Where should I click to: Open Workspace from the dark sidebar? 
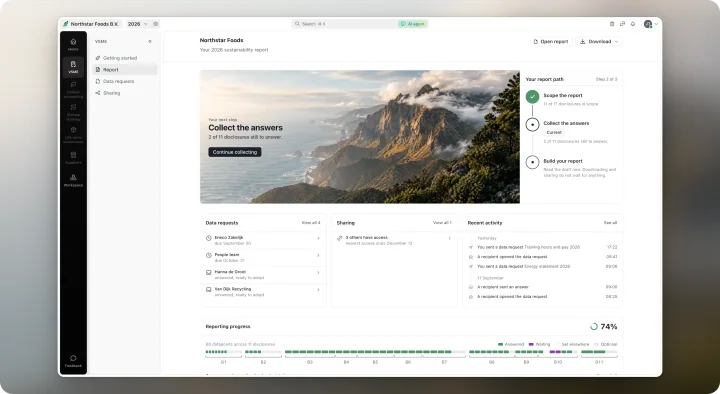click(x=73, y=180)
